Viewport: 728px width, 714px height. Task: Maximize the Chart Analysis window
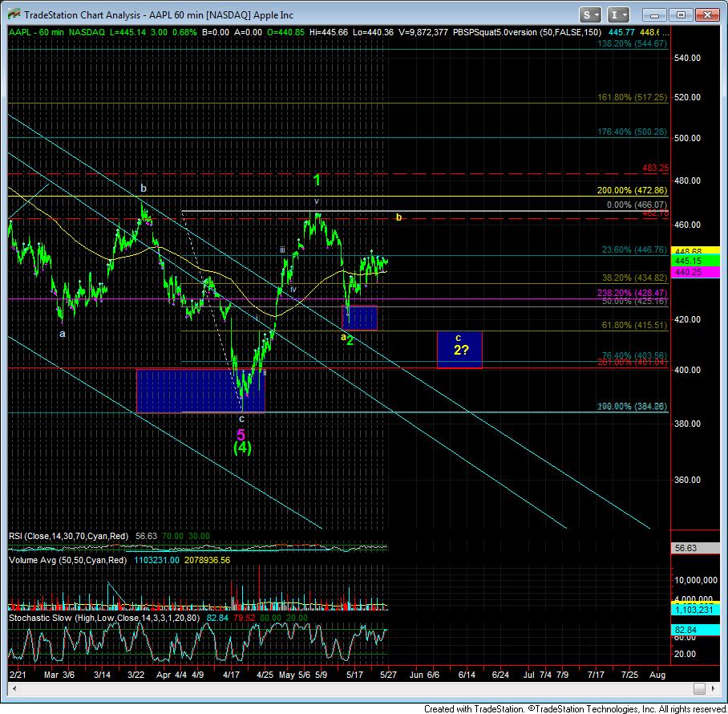pos(681,15)
